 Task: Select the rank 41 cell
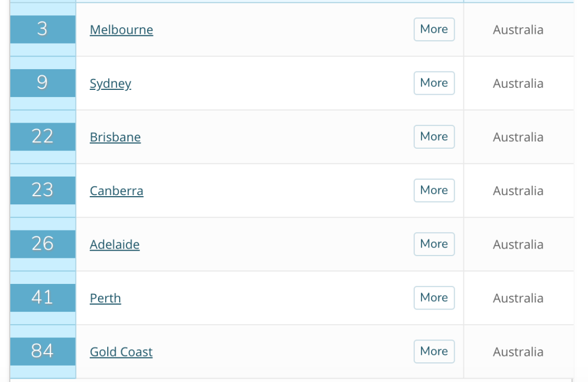(x=42, y=298)
